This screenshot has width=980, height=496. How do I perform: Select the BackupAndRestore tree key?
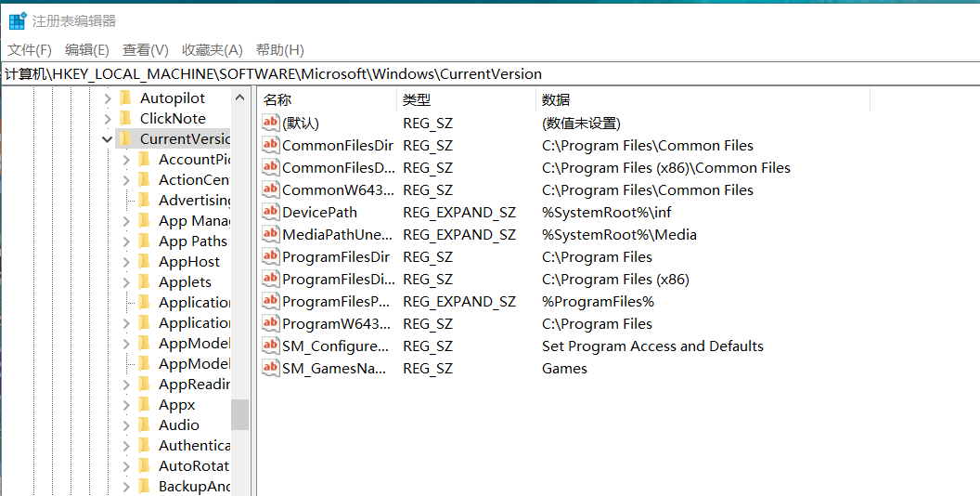[x=194, y=486]
